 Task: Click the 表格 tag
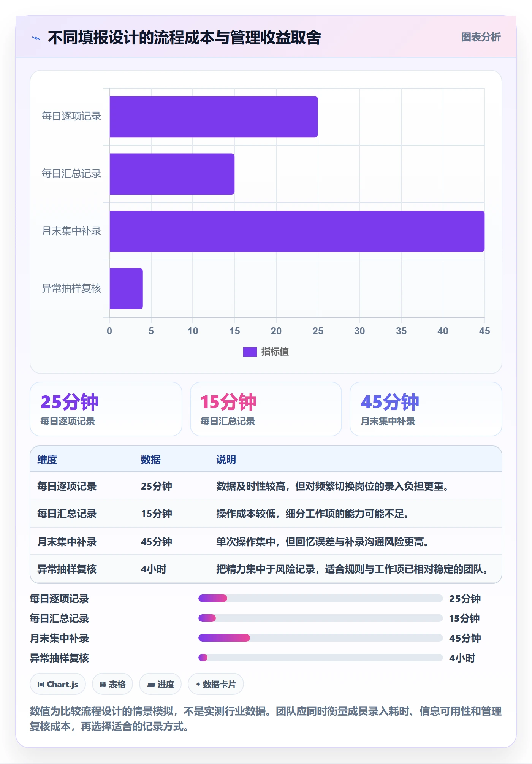point(112,684)
